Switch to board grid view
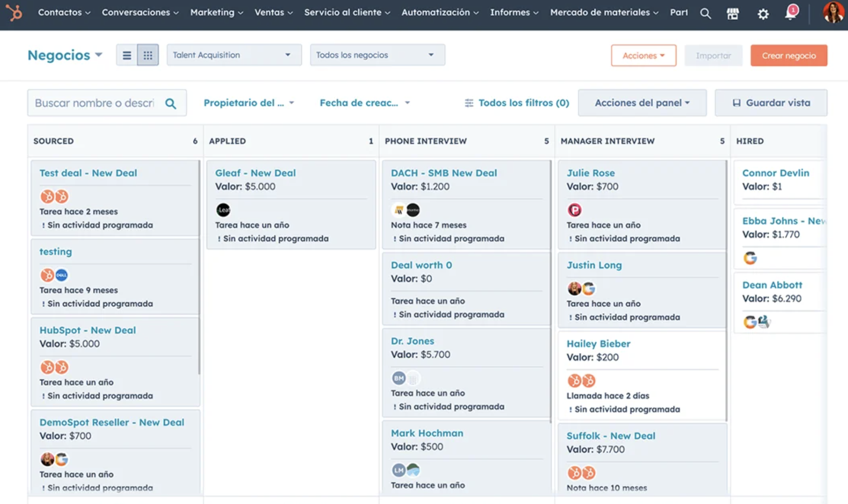Viewport: 848px width, 504px height. pos(148,55)
